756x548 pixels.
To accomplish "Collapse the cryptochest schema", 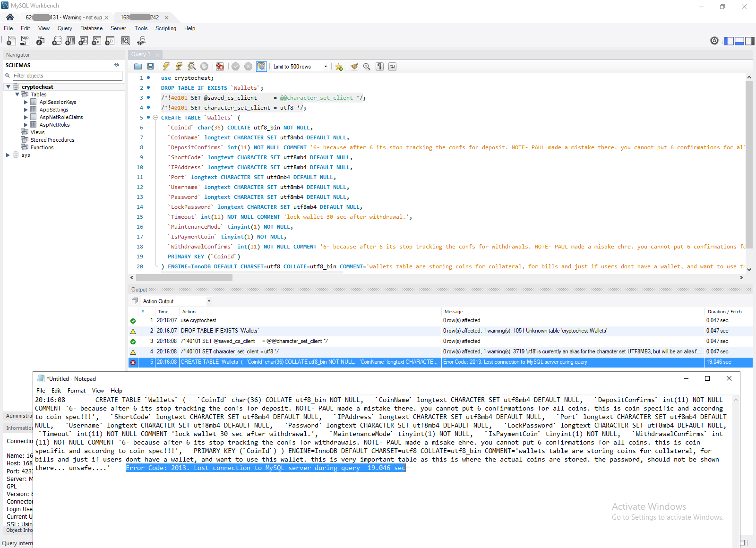I will coord(8,87).
